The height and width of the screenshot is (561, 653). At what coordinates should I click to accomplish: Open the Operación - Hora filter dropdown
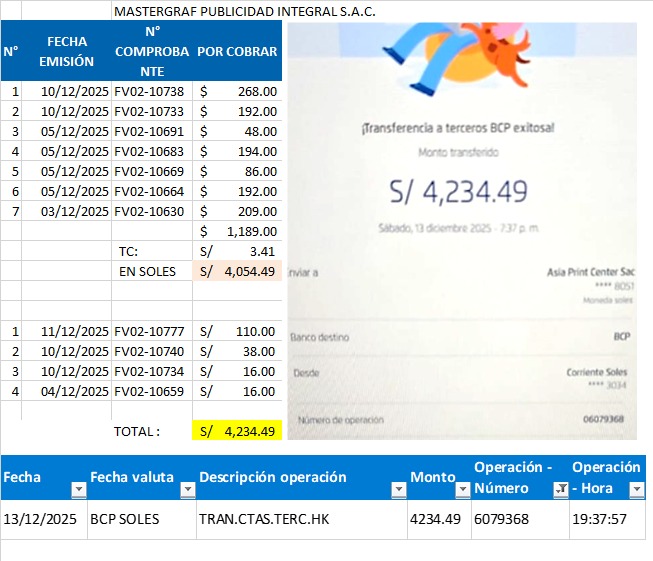pyautogui.click(x=636, y=490)
